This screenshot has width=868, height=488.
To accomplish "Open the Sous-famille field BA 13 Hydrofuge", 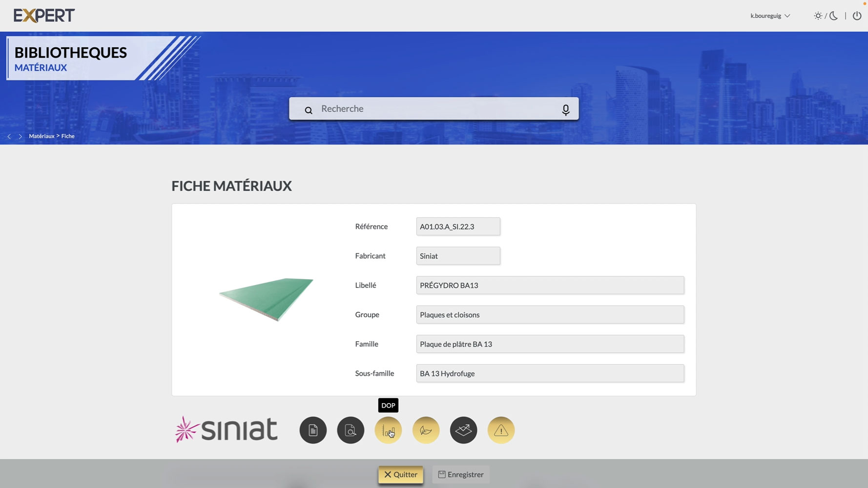I will click(550, 373).
